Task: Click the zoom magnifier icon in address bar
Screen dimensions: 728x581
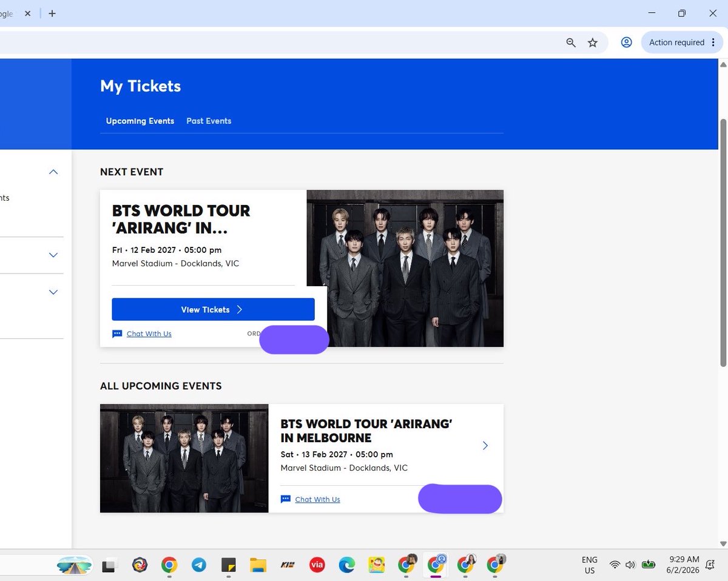Action: click(x=571, y=42)
